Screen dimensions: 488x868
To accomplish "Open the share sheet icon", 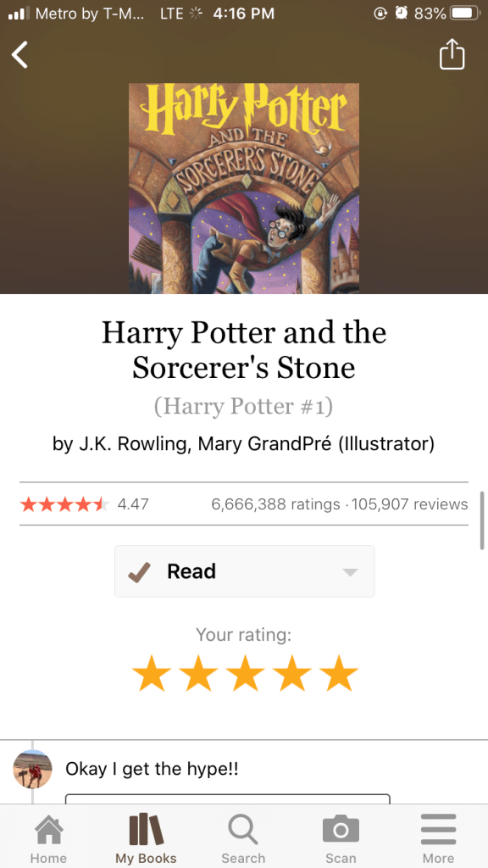I will click(x=452, y=54).
